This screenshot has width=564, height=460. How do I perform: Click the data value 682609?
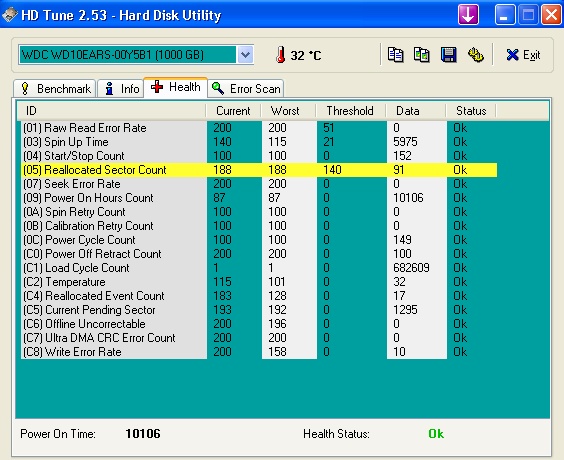411,268
